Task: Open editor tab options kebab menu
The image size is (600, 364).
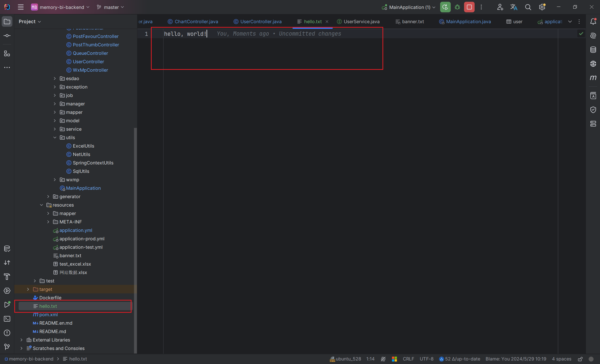Action: (x=579, y=22)
